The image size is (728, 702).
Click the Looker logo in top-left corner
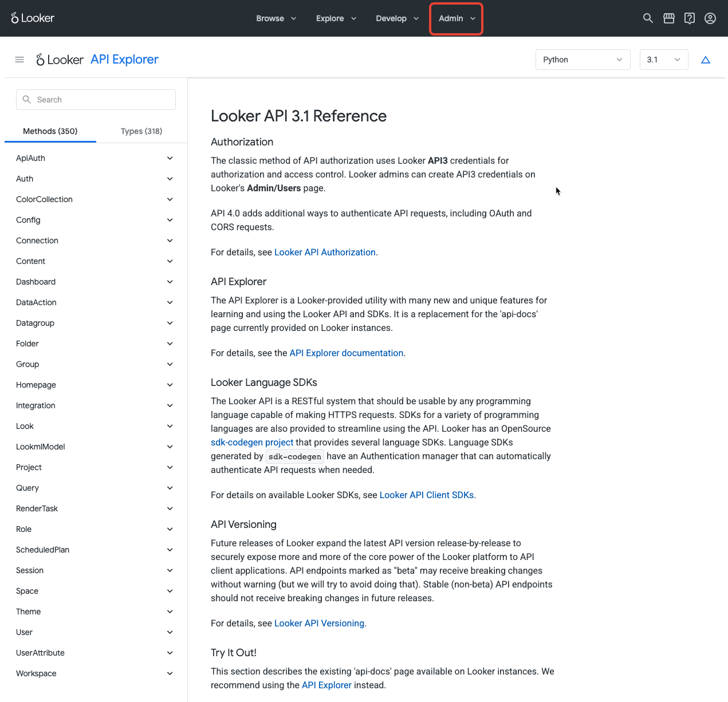click(x=33, y=18)
